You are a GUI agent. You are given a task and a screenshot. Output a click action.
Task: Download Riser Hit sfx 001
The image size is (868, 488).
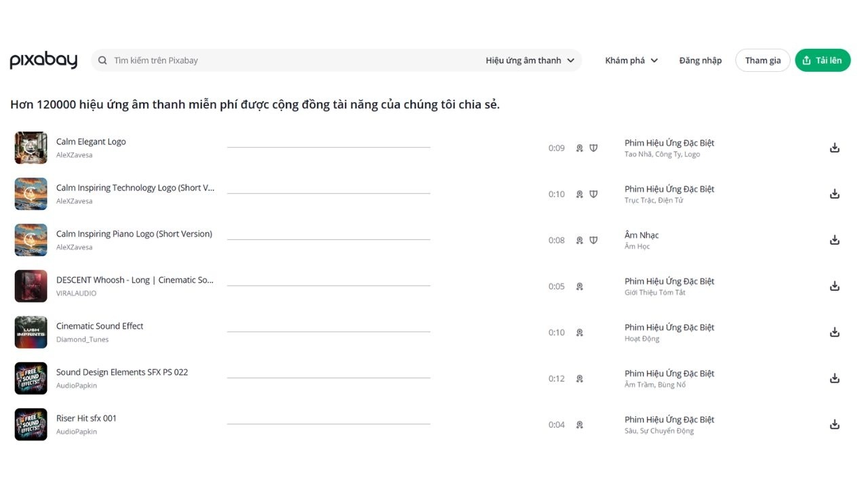click(835, 424)
